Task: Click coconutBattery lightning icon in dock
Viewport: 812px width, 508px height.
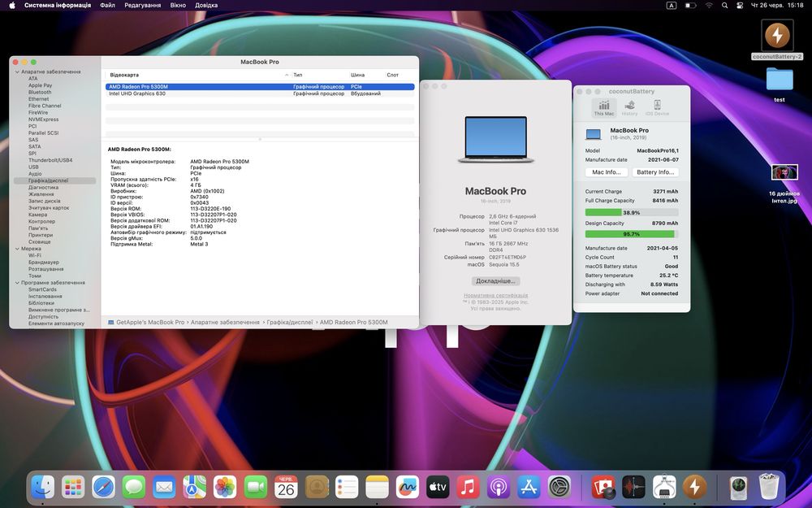Action: (694, 487)
